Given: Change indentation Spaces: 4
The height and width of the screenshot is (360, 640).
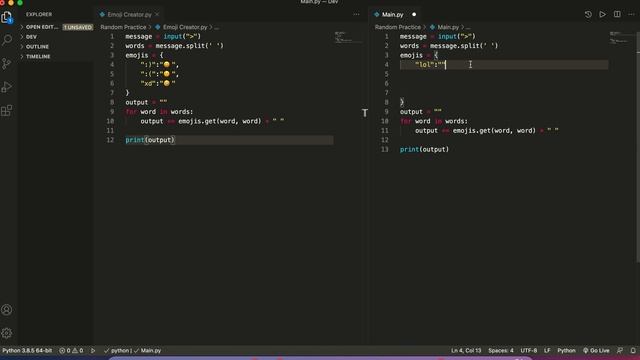Looking at the screenshot, I should (x=501, y=351).
